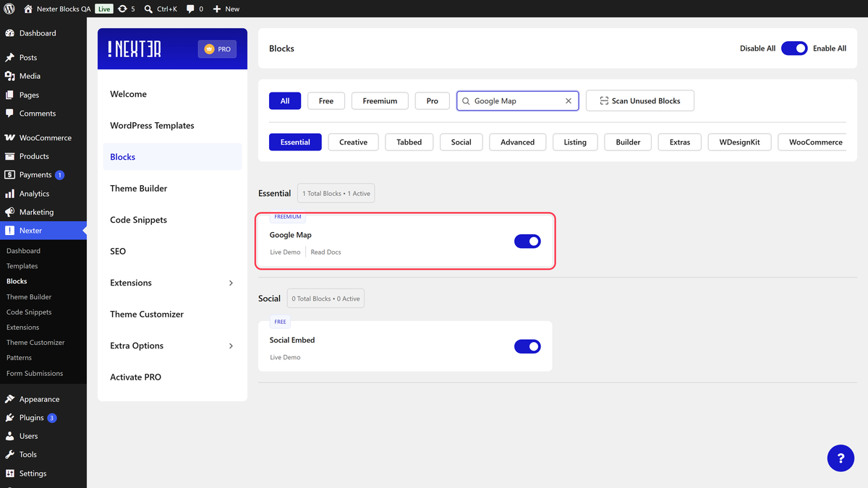868x488 pixels.
Task: Click the Nexter PRO badge button
Action: click(217, 49)
